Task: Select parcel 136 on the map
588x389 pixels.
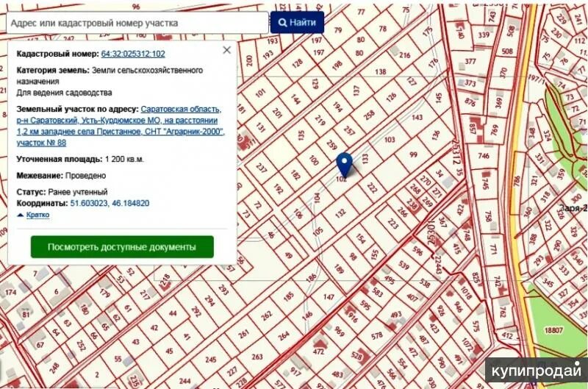Action: (x=435, y=135)
